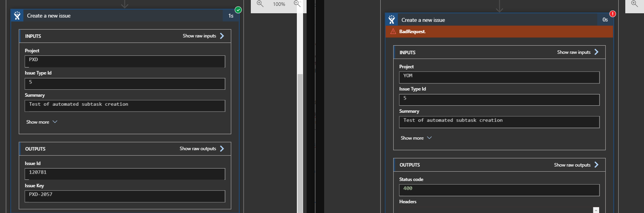The width and height of the screenshot is (644, 213).
Task: Click Issue Type Id field in left card
Action: point(125,84)
